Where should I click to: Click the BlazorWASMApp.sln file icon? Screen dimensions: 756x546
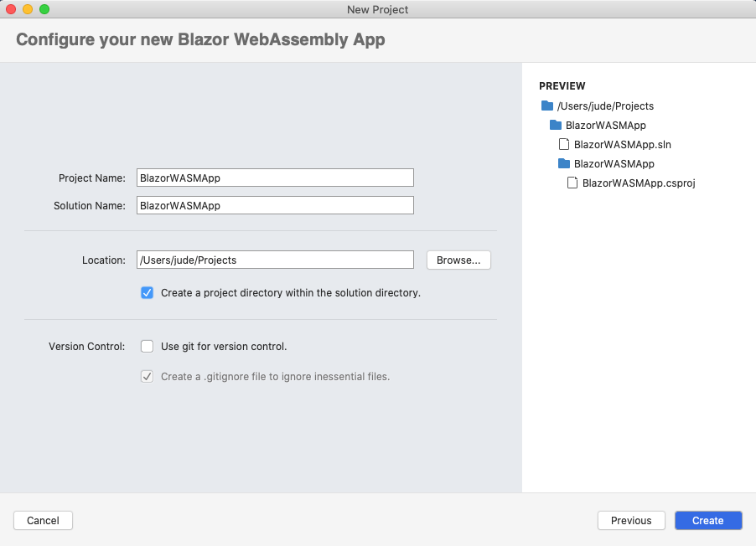563,144
